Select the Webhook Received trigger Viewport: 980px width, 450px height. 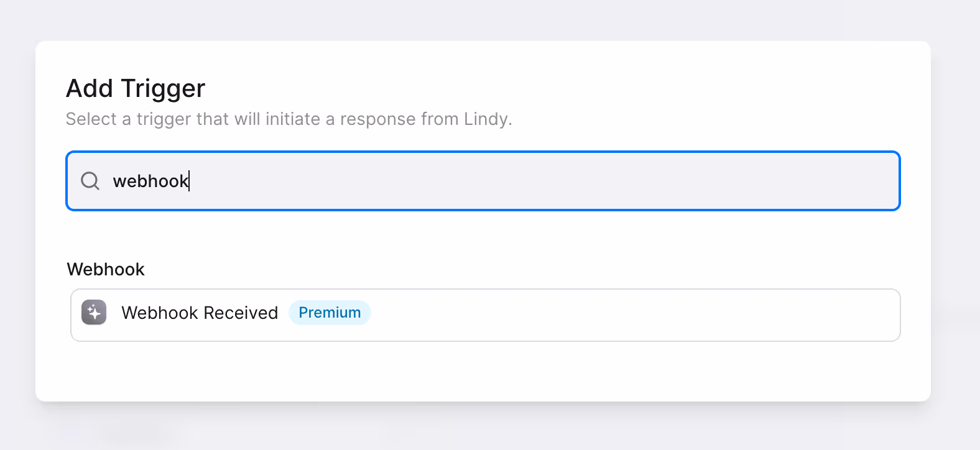pos(486,315)
